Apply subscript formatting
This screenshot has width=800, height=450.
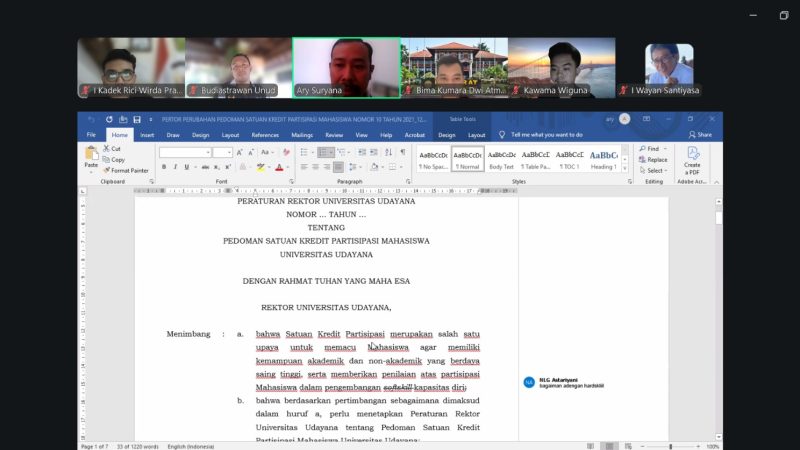coord(216,167)
